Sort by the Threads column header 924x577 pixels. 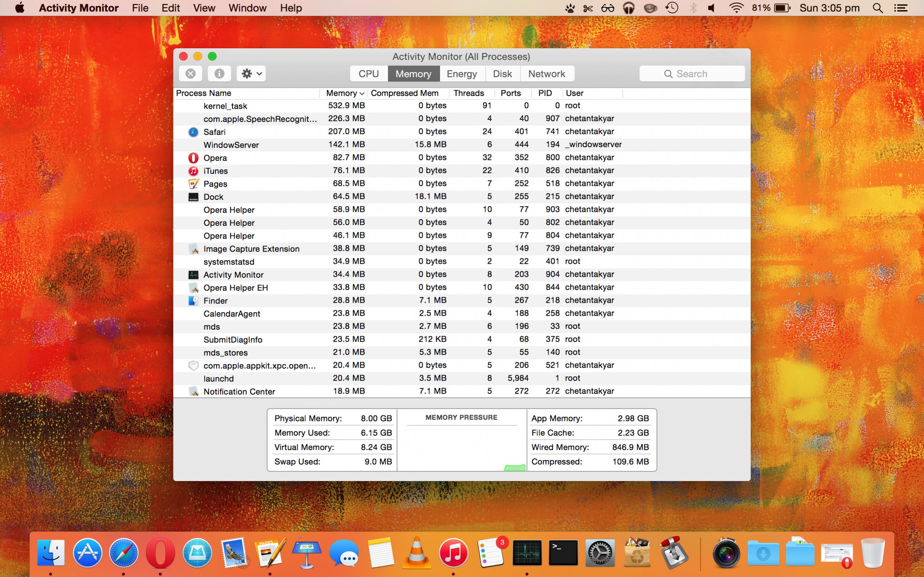pyautogui.click(x=472, y=93)
